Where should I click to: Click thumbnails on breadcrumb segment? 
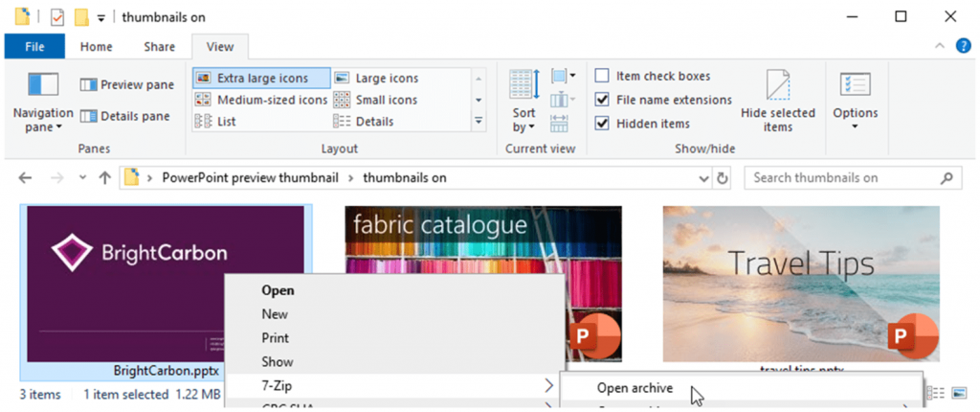coord(405,178)
